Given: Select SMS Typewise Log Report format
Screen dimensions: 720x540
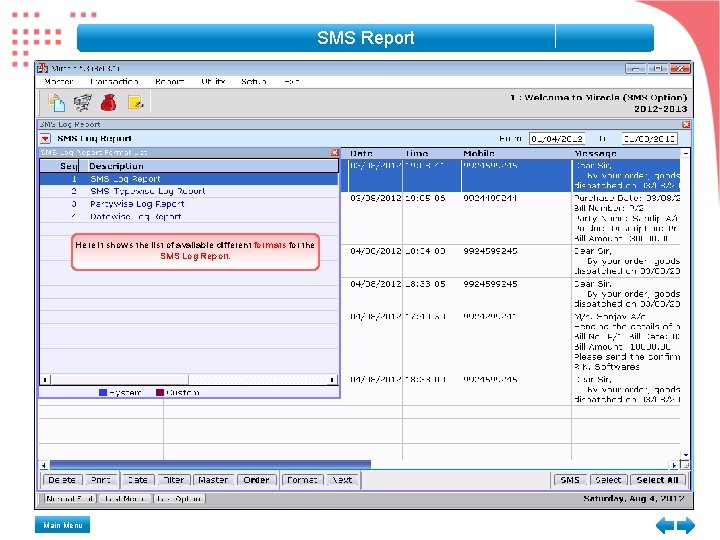Looking at the screenshot, I should tap(189, 191).
